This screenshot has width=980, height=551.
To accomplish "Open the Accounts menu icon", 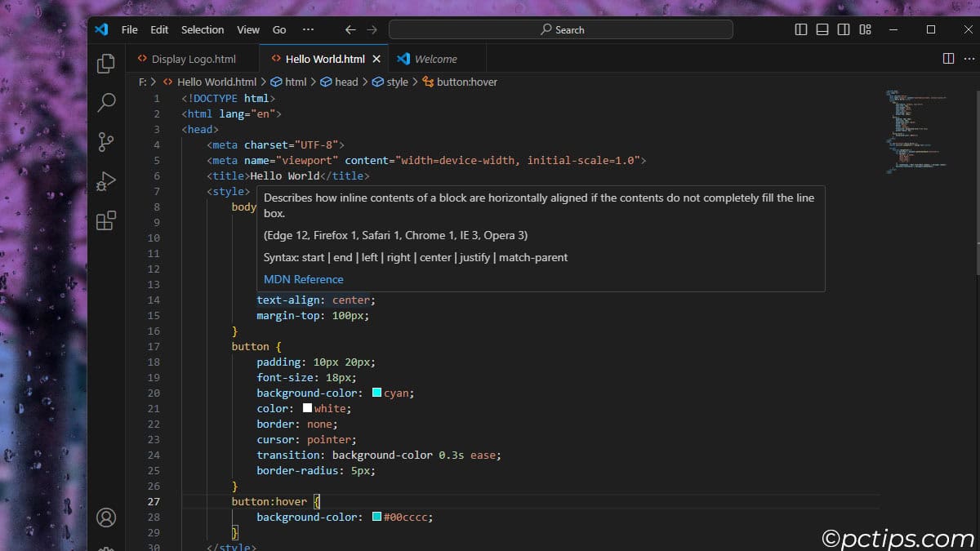I will pyautogui.click(x=106, y=518).
